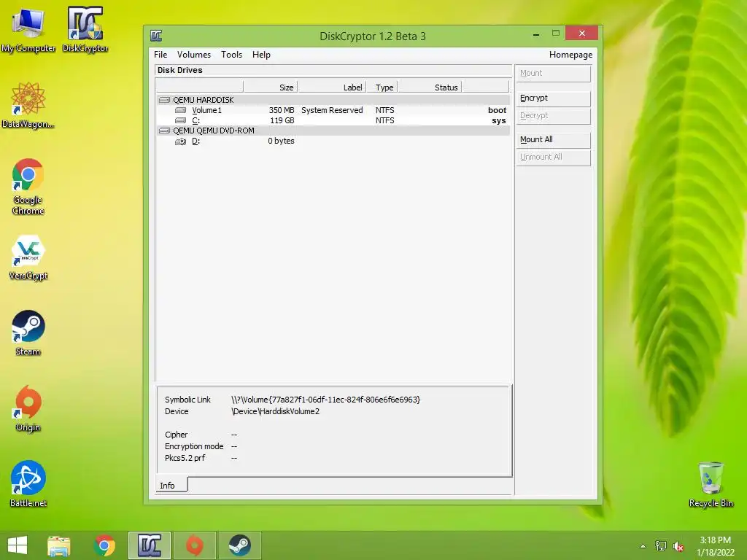Screen dimensions: 747x560
Task: Click the Encrypt button
Action: point(554,98)
